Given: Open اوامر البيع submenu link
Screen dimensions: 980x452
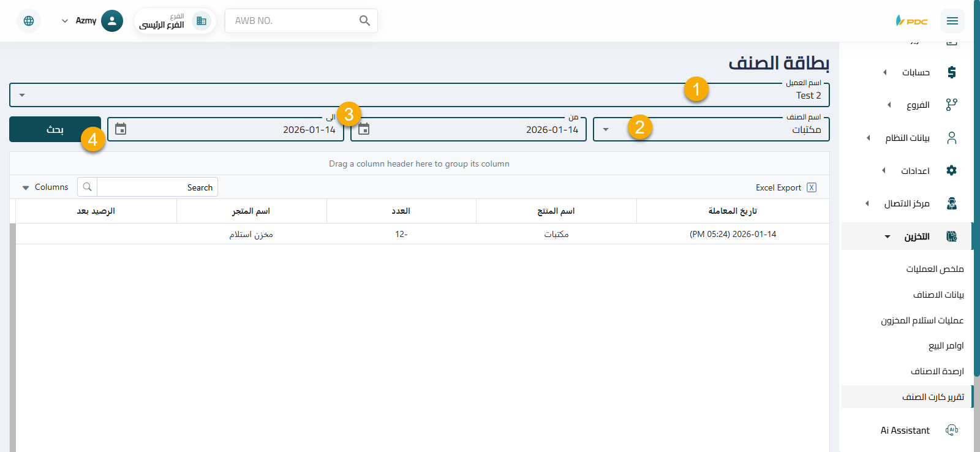Looking at the screenshot, I should 946,345.
